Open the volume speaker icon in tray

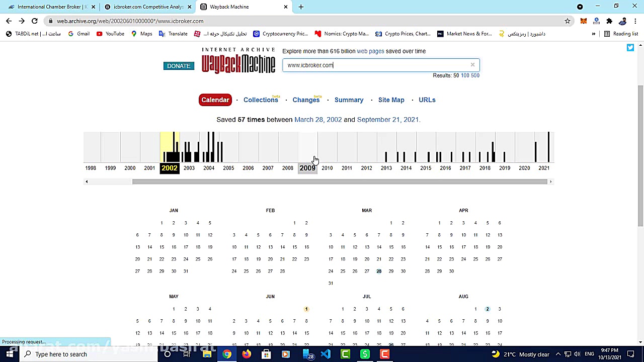click(577, 354)
